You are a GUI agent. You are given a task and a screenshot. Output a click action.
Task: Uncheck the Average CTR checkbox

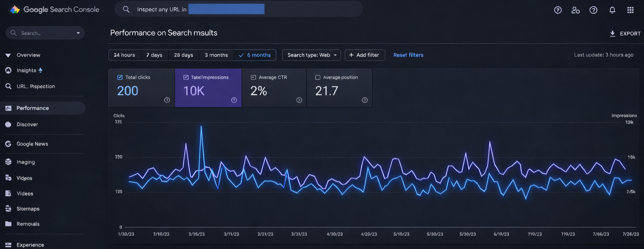click(x=253, y=78)
